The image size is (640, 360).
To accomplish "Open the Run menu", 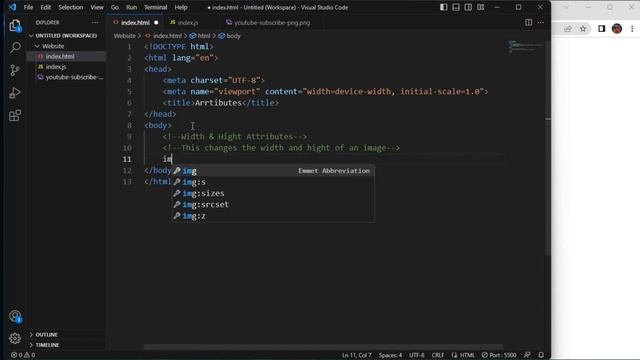I will pyautogui.click(x=131, y=7).
